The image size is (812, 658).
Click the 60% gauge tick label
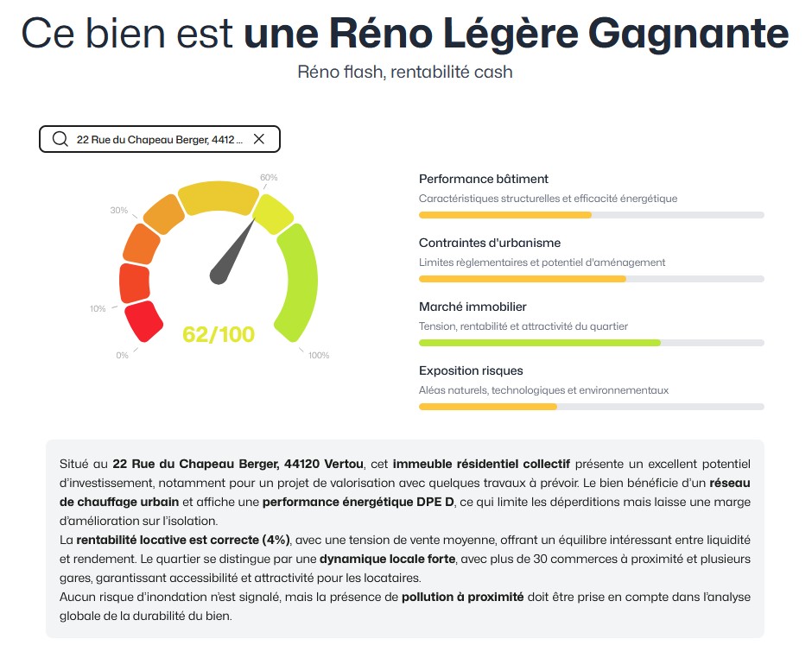click(269, 177)
